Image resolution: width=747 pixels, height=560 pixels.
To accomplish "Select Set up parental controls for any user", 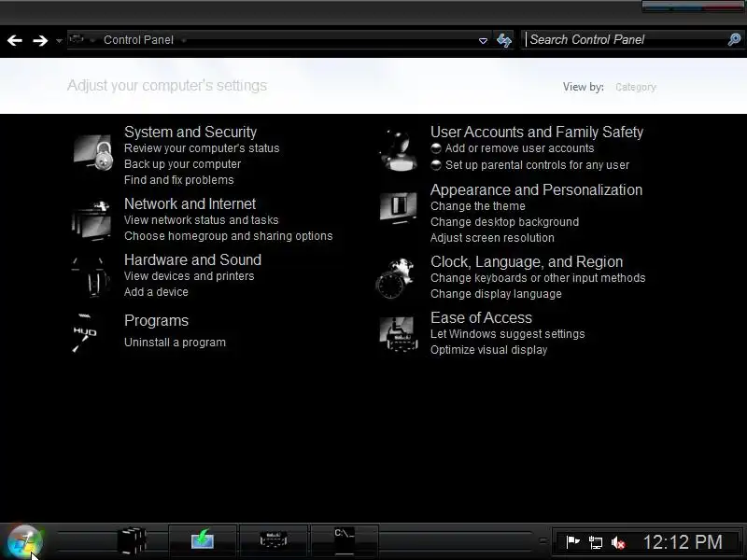I will coord(538,165).
